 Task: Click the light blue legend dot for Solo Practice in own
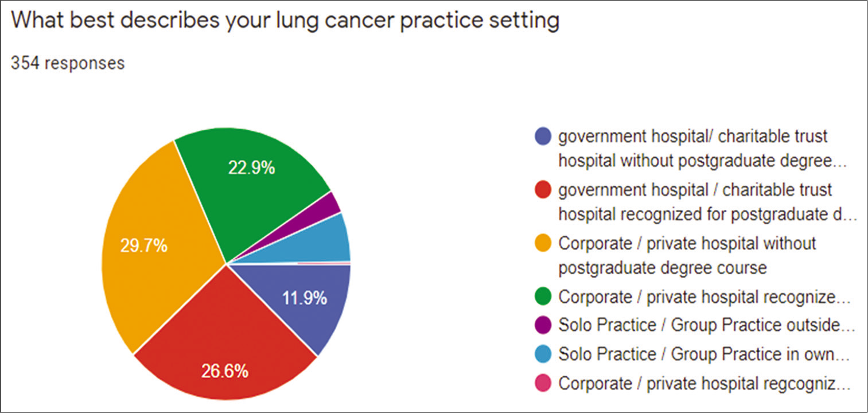pos(542,354)
